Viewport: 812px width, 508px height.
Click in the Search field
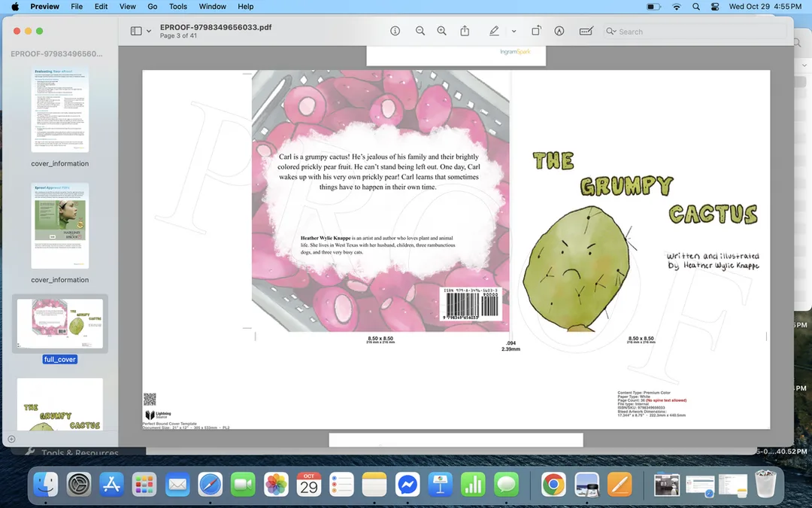[x=695, y=31]
